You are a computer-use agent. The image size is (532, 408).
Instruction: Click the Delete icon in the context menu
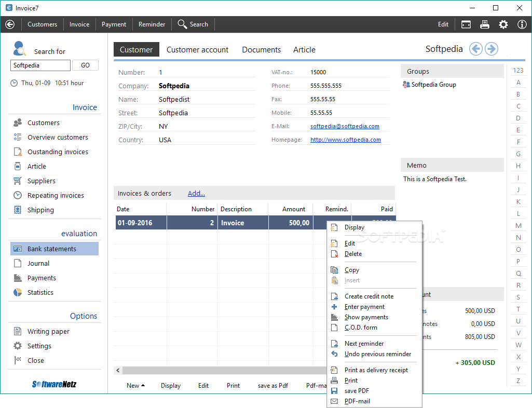[334, 254]
